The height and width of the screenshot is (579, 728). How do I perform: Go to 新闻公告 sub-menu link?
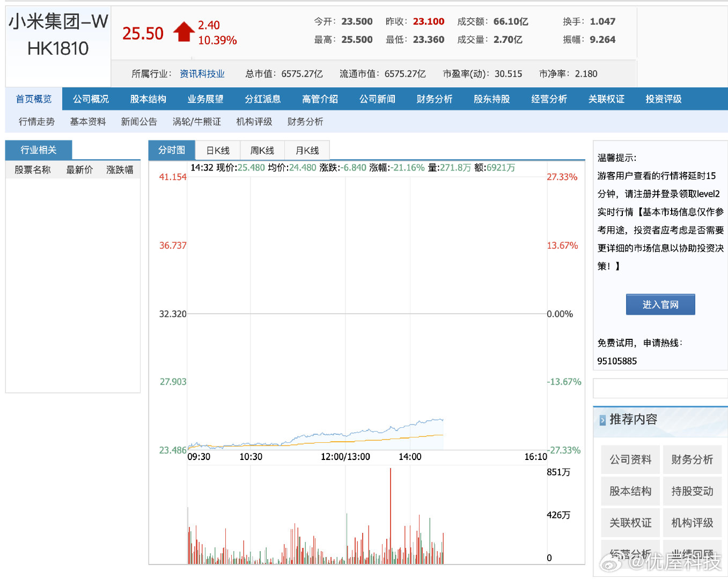click(139, 122)
